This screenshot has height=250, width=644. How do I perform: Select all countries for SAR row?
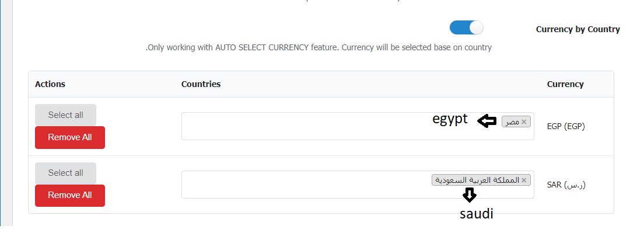coord(66,173)
